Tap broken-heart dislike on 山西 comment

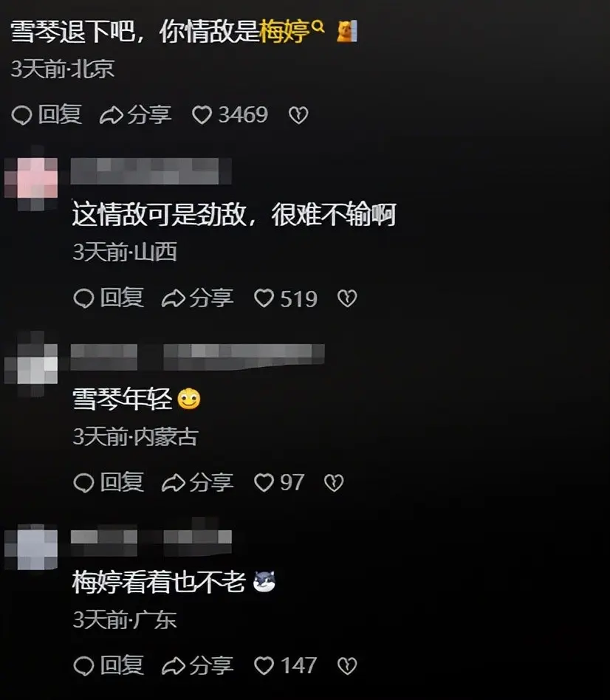[347, 298]
